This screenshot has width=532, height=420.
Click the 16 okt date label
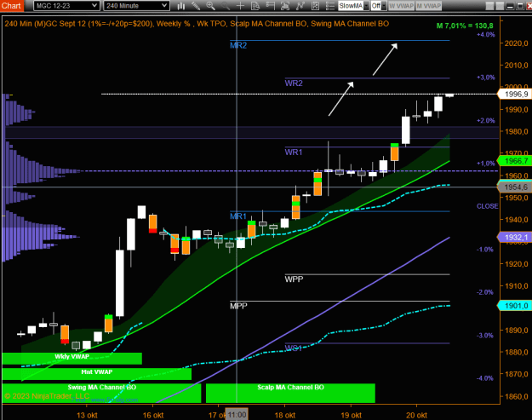[x=153, y=415]
